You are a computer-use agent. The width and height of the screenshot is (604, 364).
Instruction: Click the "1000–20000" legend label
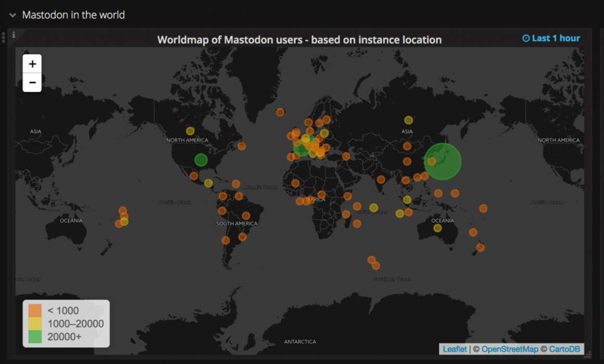(x=75, y=323)
